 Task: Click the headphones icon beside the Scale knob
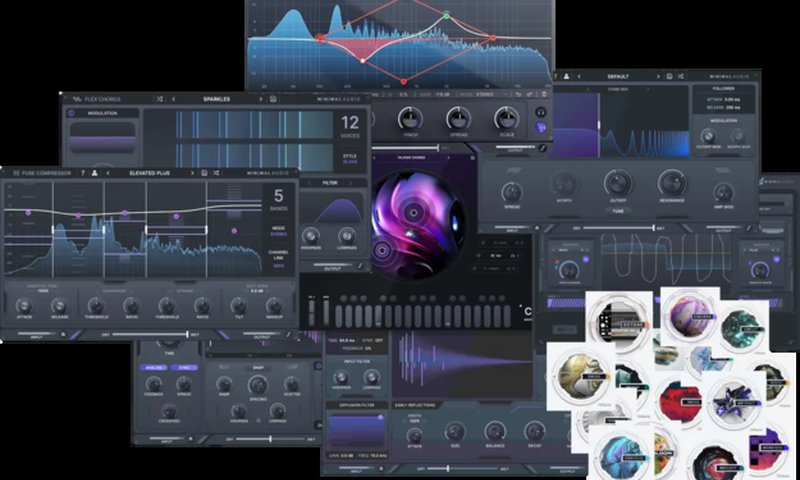click(x=541, y=111)
